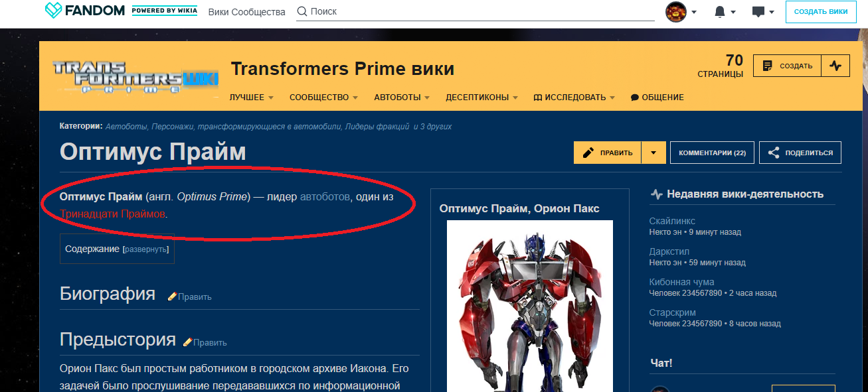Click the user avatar in the header

(675, 12)
